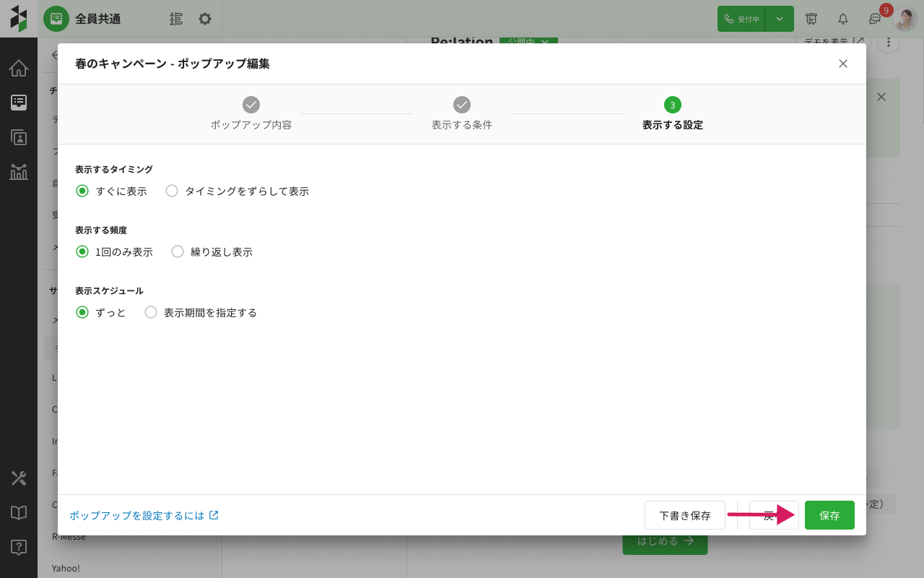Select 表示期間を指定する radio option
The image size is (924, 578).
coord(151,313)
